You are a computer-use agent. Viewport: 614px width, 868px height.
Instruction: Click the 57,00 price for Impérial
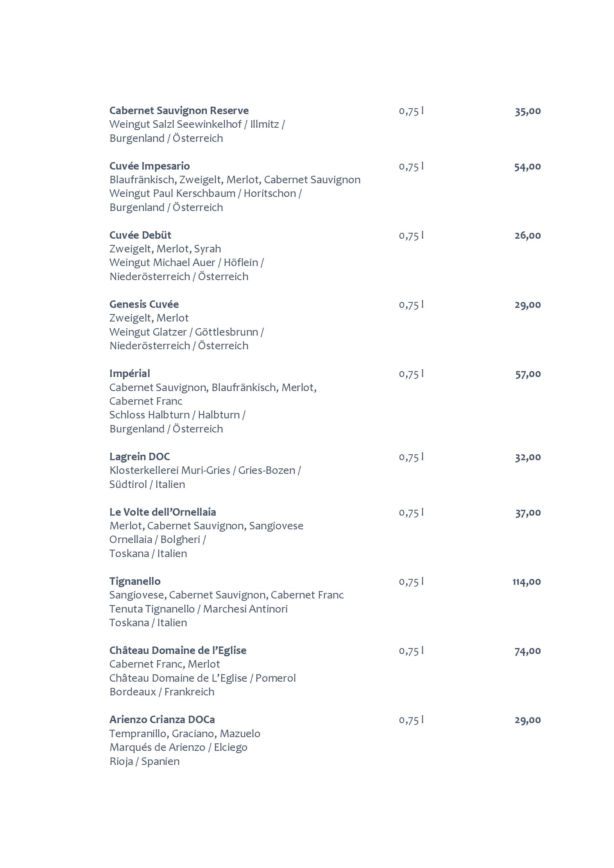(x=528, y=374)
